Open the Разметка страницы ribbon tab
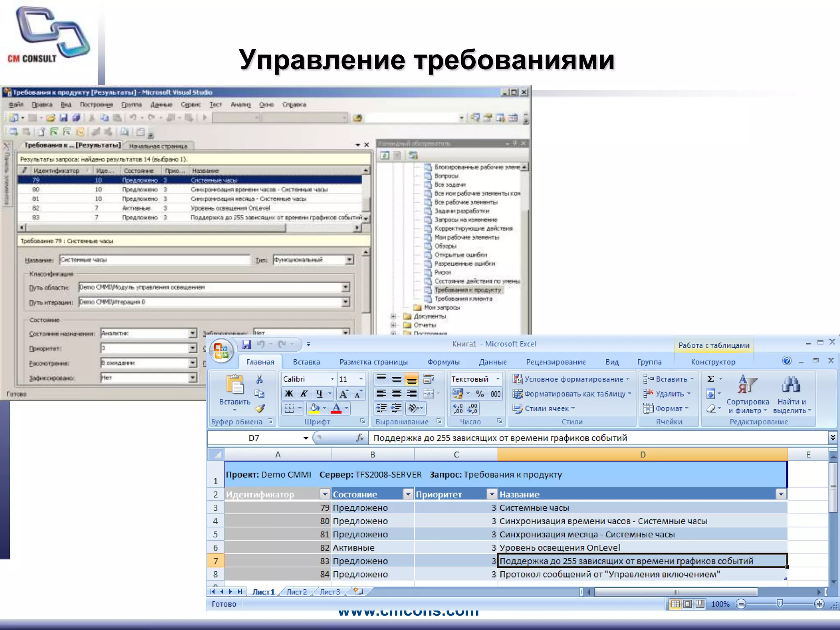Viewport: 840px width, 630px height. click(374, 362)
